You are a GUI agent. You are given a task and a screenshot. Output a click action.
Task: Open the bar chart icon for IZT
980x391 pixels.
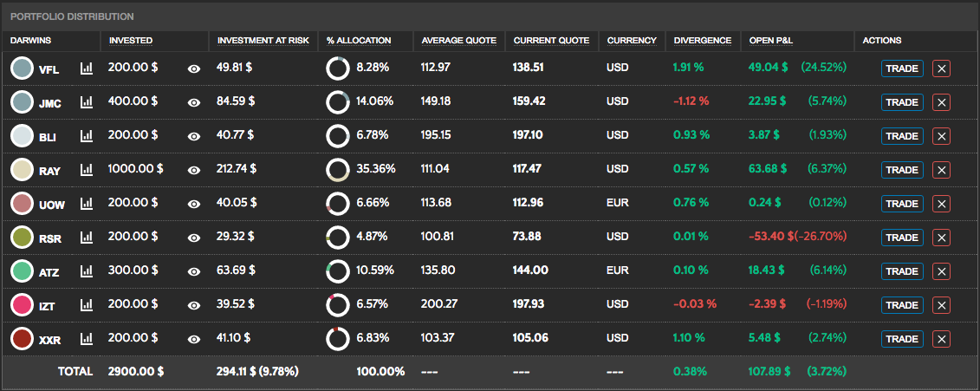87,305
